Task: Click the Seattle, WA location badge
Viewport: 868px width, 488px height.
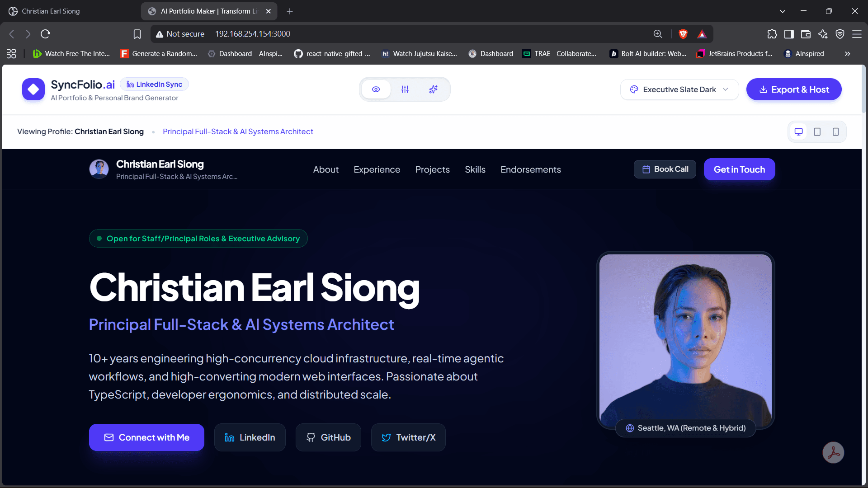Action: pyautogui.click(x=686, y=428)
